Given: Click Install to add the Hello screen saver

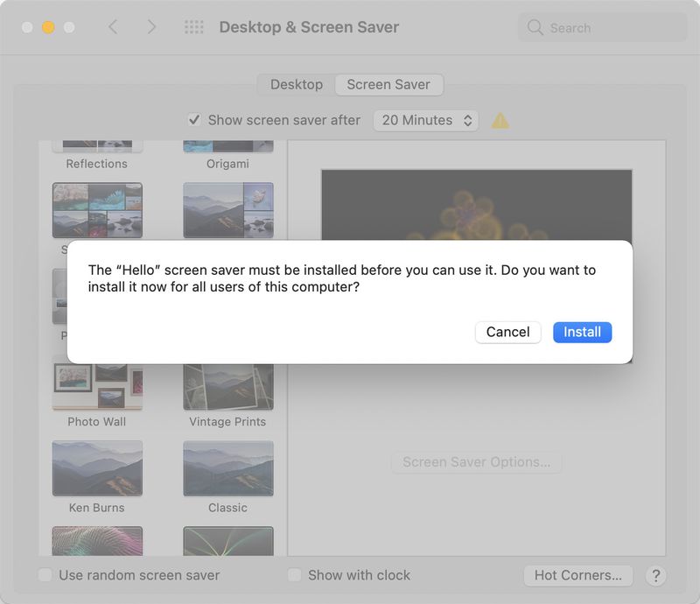Looking at the screenshot, I should click(x=582, y=332).
